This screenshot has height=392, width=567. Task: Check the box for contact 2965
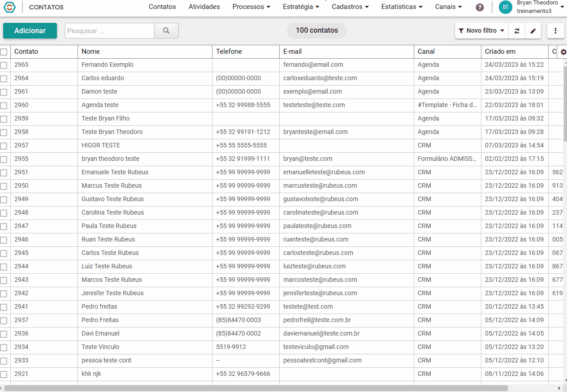tap(4, 65)
